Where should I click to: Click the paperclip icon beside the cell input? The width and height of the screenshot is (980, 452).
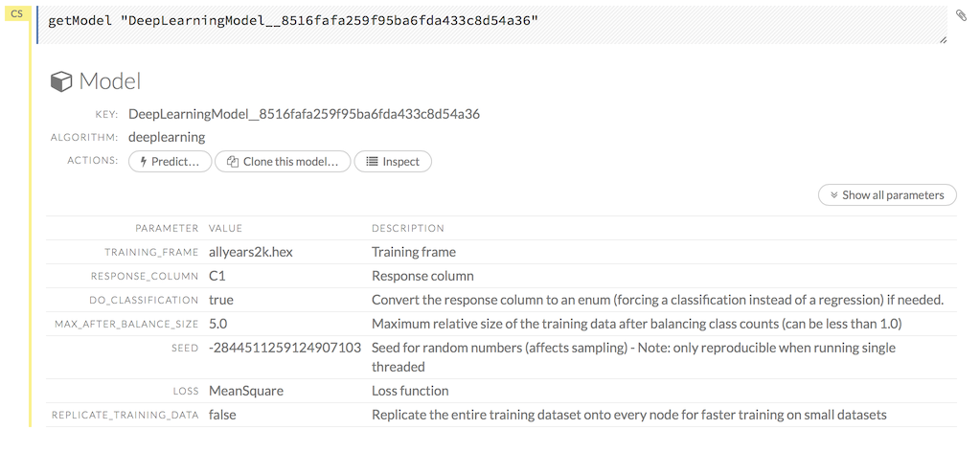pyautogui.click(x=961, y=15)
